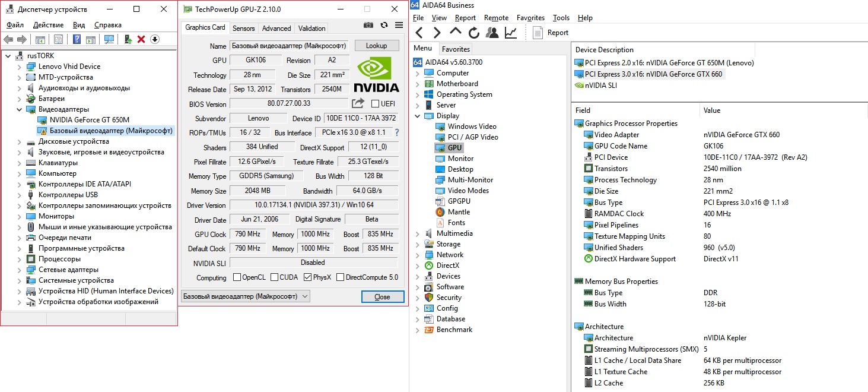
Task: Click red X uninstall device icon
Action: click(x=141, y=39)
